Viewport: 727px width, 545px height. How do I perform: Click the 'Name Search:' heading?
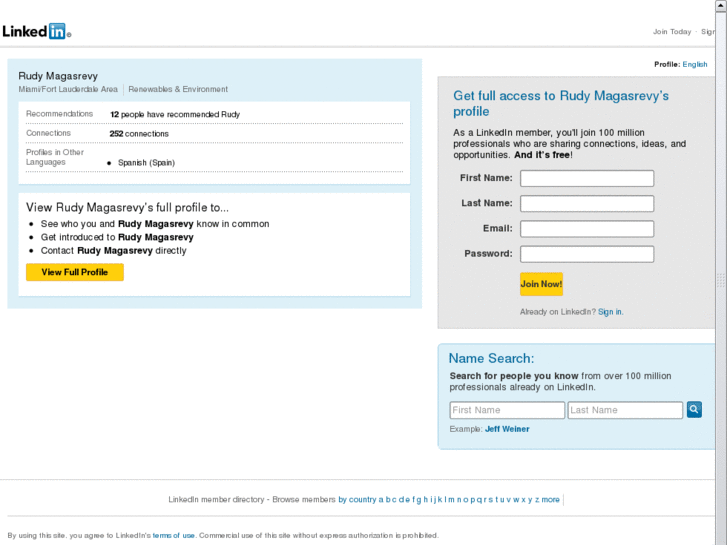click(x=491, y=358)
